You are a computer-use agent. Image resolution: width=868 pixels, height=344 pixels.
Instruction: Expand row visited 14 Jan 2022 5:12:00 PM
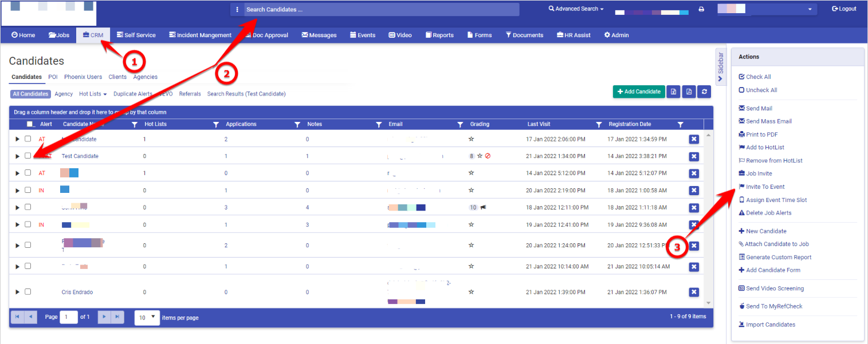17,173
